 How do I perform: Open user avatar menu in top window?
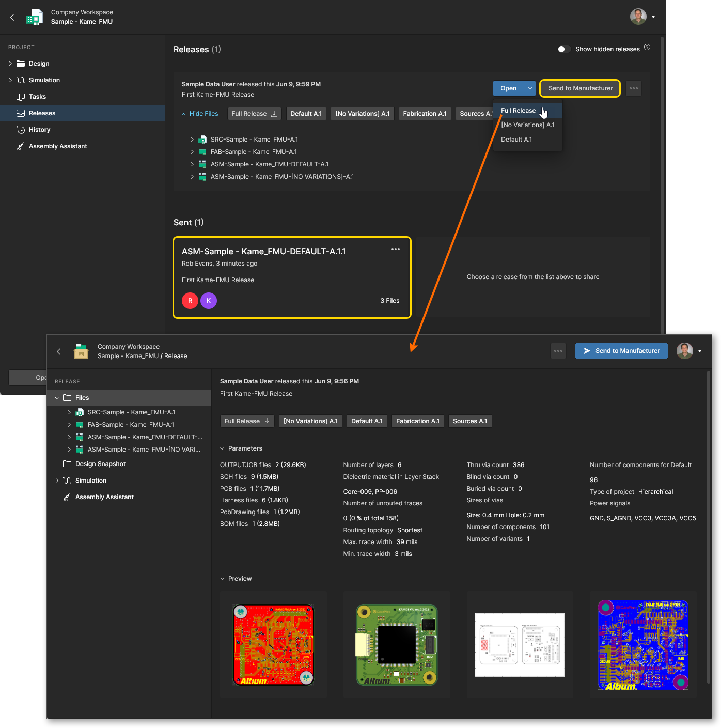click(643, 17)
